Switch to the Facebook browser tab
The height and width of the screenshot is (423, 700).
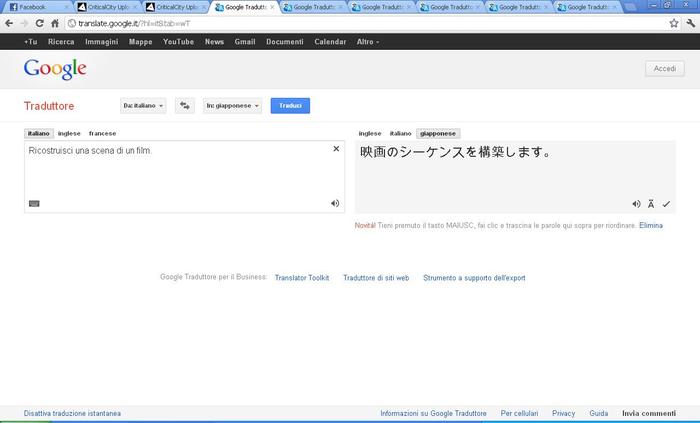[38, 7]
